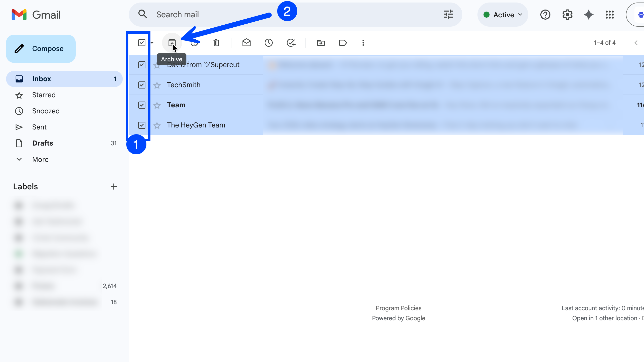Uncheck the TechSmith email checkbox
The image size is (644, 362).
click(x=142, y=85)
